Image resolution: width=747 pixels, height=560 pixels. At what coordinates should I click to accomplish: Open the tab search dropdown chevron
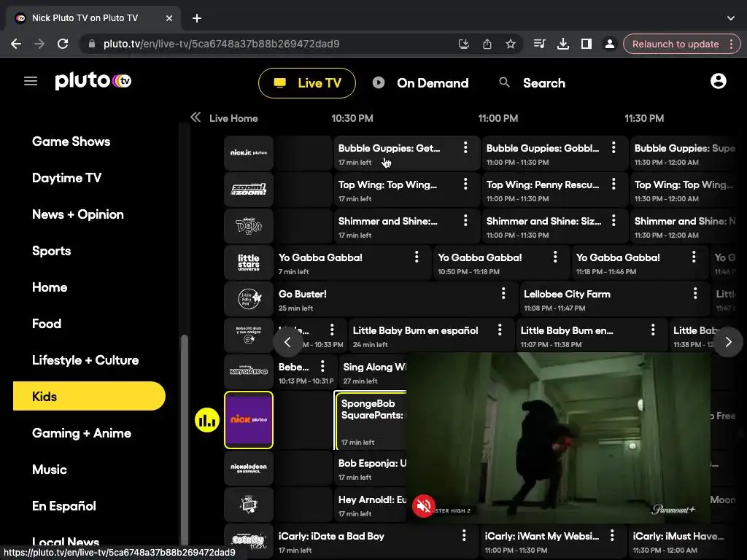(x=730, y=18)
